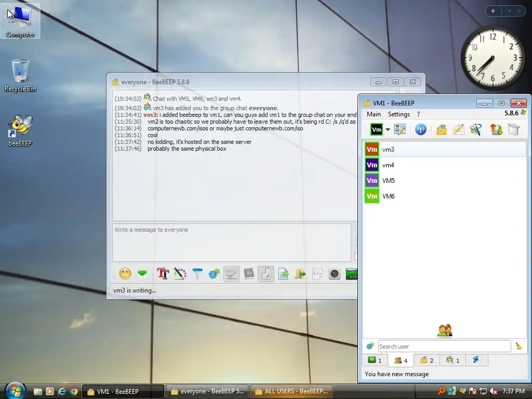Click the blue network broadcast icon
The height and width of the screenshot is (399, 532).
pyautogui.click(x=421, y=129)
